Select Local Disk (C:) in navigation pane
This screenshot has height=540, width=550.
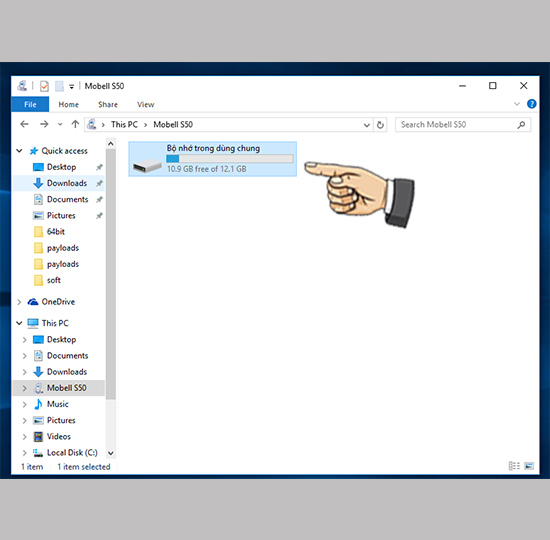[72, 453]
